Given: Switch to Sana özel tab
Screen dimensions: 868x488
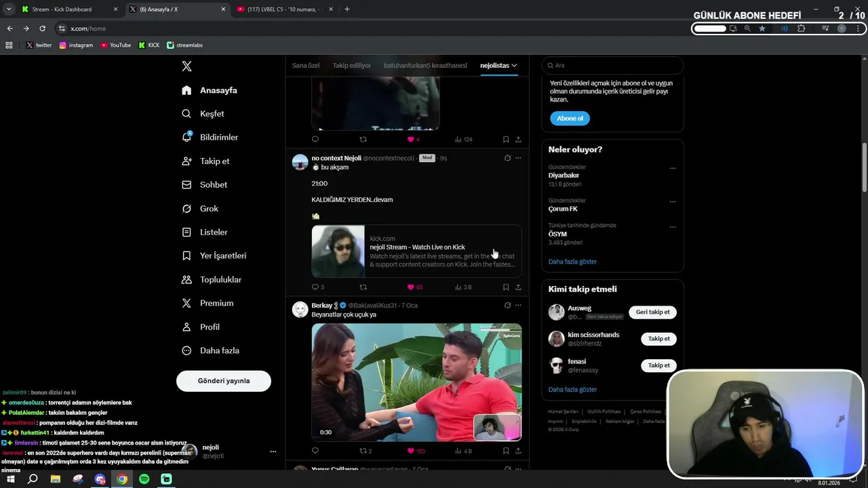Looking at the screenshot, I should 306,65.
